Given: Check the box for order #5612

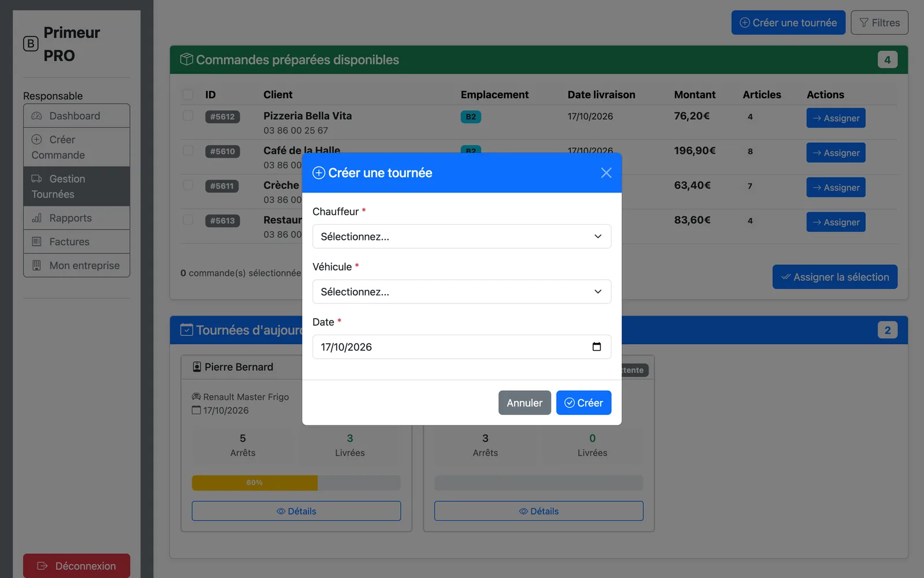Looking at the screenshot, I should (188, 116).
